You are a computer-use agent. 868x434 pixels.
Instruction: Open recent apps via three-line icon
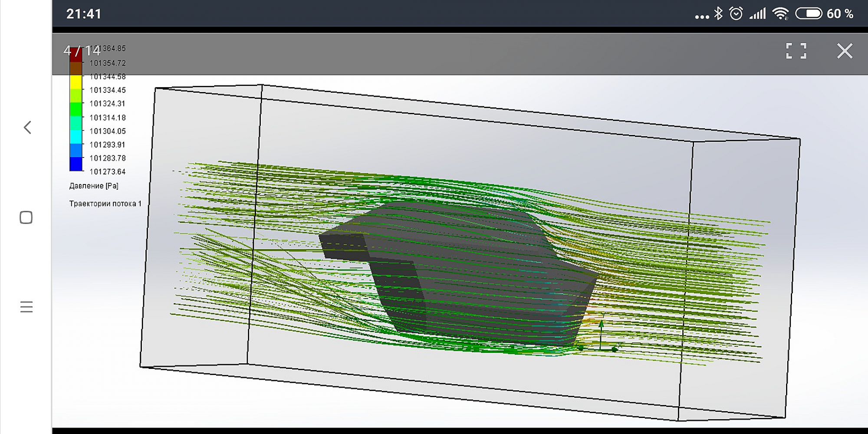(26, 307)
